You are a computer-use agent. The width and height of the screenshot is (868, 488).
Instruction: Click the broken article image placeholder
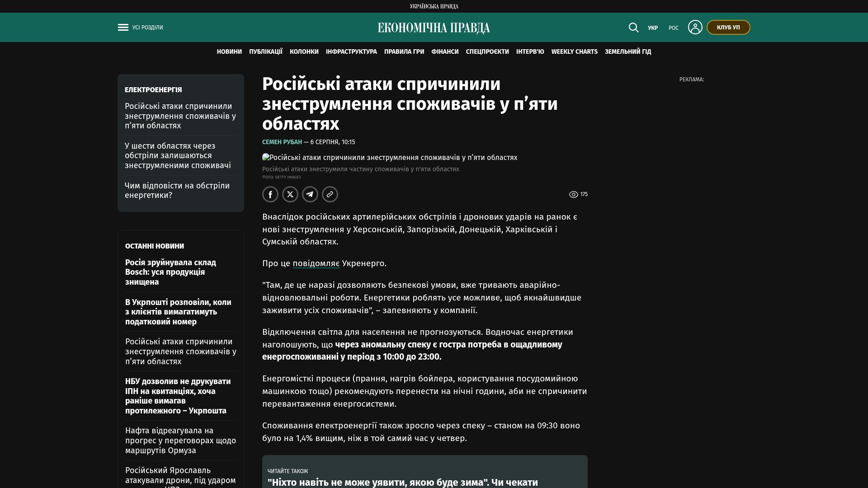point(390,158)
